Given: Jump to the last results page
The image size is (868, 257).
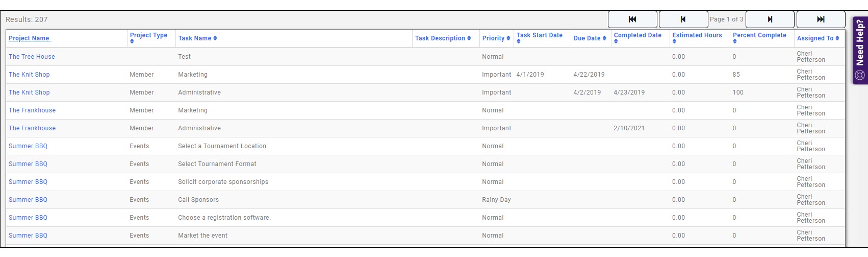Looking at the screenshot, I should tap(821, 19).
